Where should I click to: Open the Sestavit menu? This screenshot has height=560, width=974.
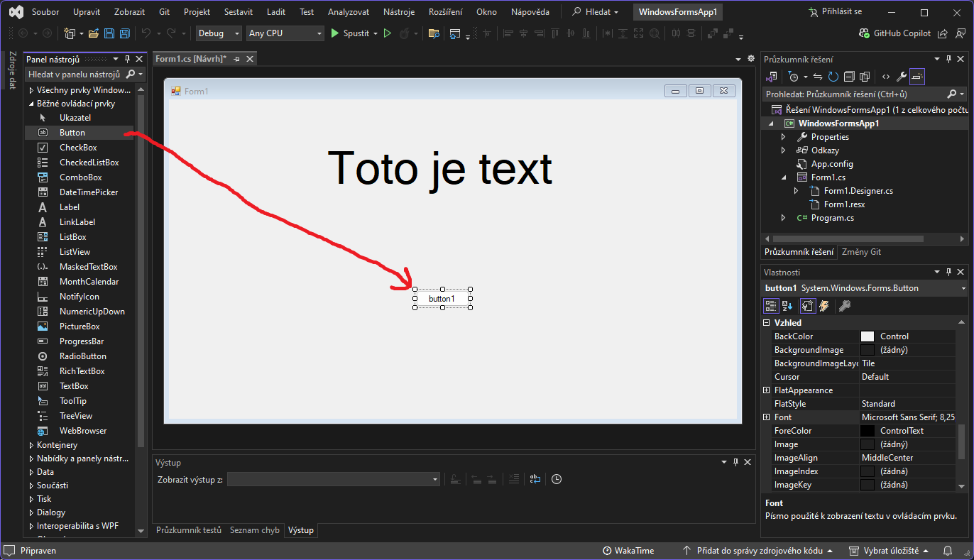point(238,12)
